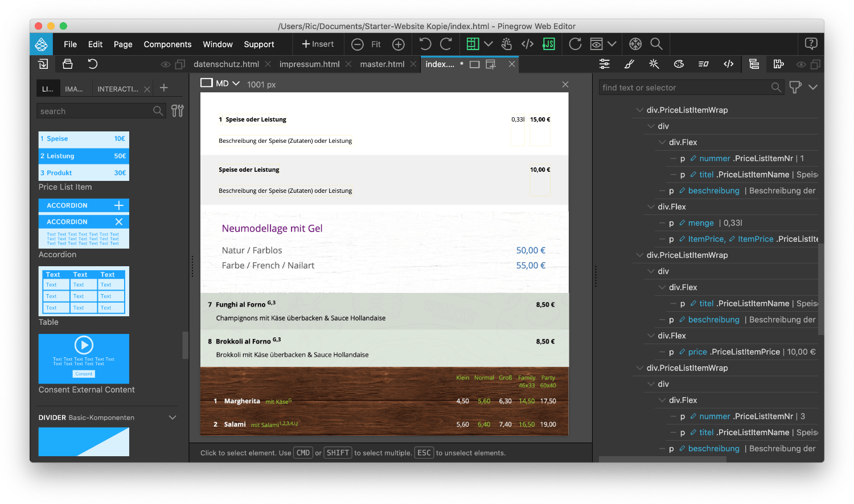The width and height of the screenshot is (854, 504).
Task: Click the Fit zoom button
Action: [x=376, y=44]
